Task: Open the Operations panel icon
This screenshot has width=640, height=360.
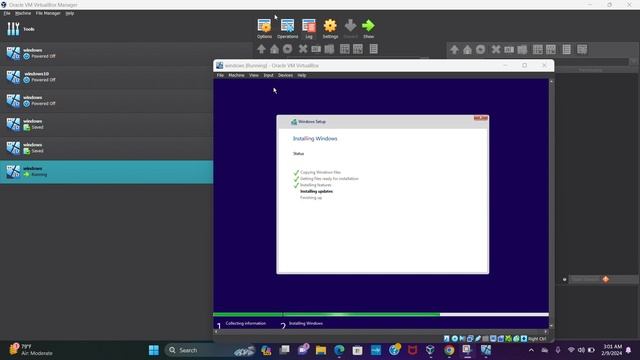Action: point(287,28)
